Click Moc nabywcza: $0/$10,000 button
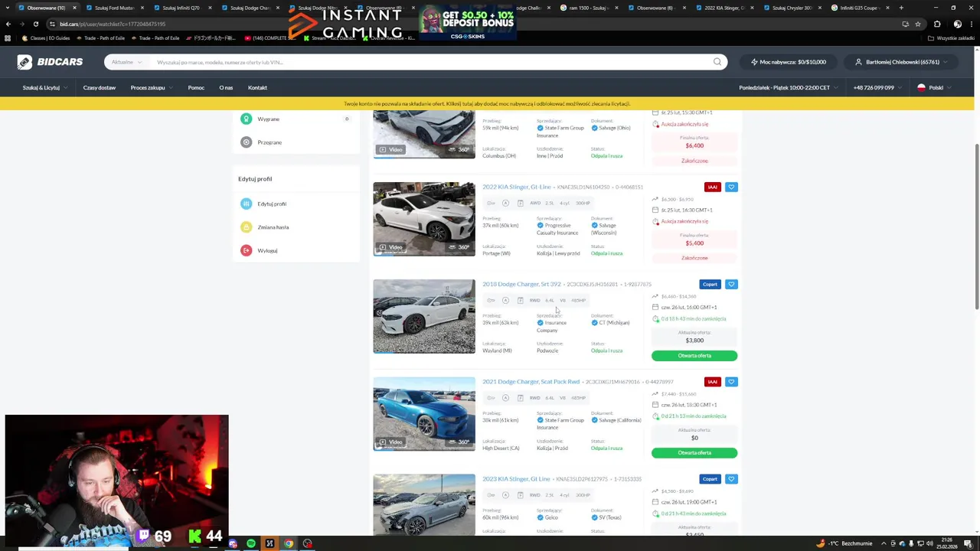 click(x=788, y=62)
